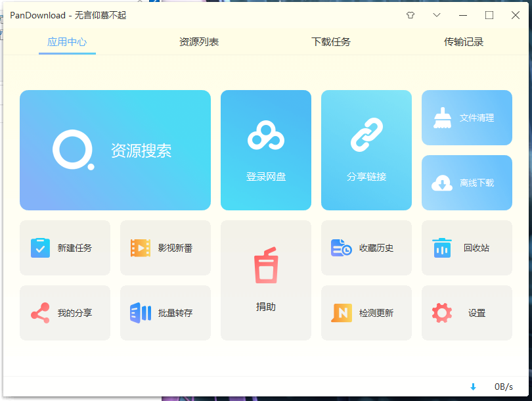Click the film strip icon 影视新番
The height and width of the screenshot is (401, 532).
point(141,248)
